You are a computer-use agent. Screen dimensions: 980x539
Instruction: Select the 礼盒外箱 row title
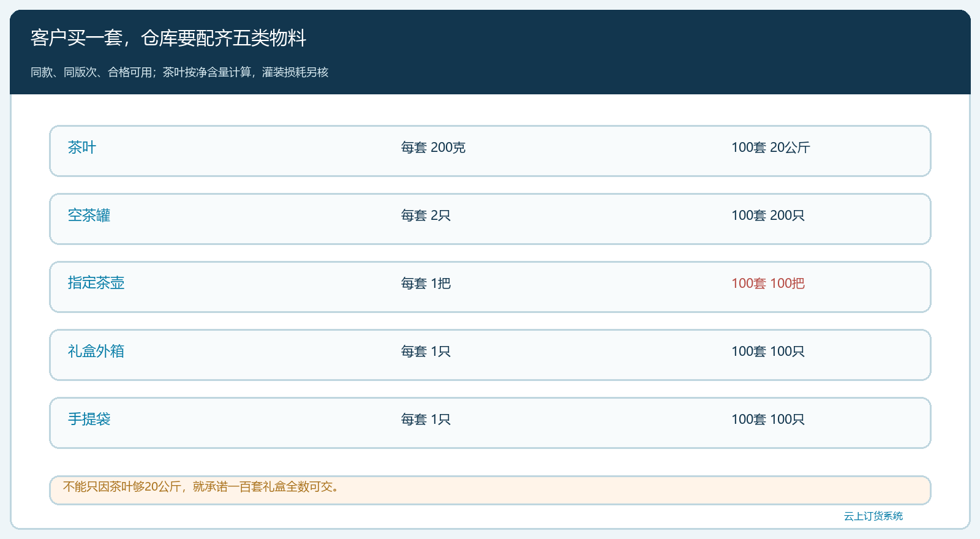click(x=96, y=351)
